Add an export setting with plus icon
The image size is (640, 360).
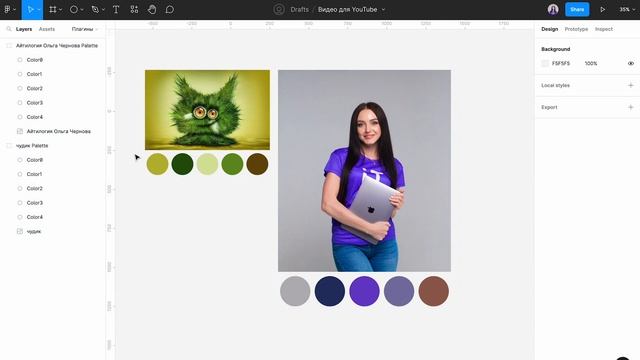point(631,107)
